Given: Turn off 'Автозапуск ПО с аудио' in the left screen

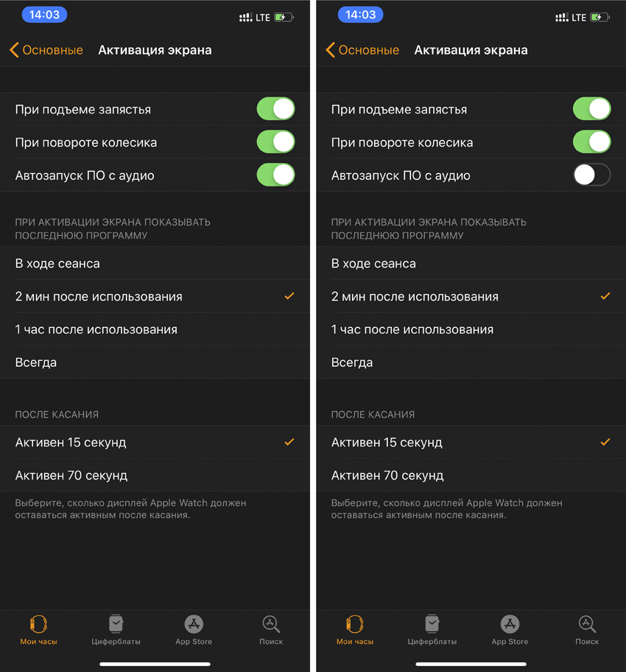Looking at the screenshot, I should click(x=276, y=175).
